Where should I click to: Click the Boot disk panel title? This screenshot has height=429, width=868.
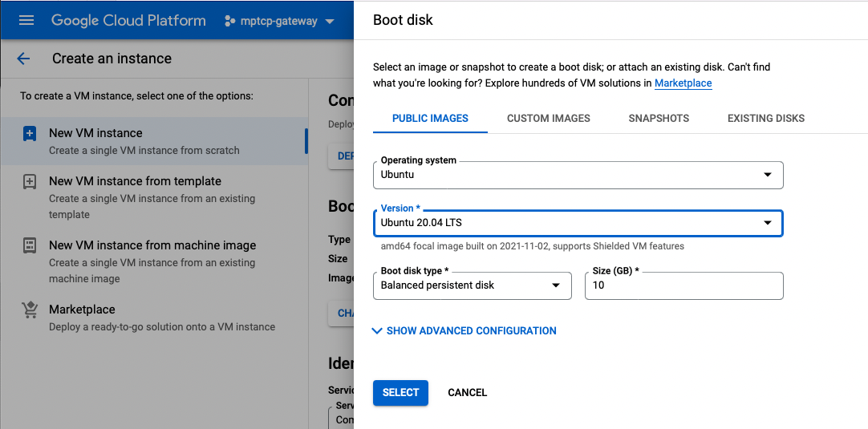click(403, 20)
